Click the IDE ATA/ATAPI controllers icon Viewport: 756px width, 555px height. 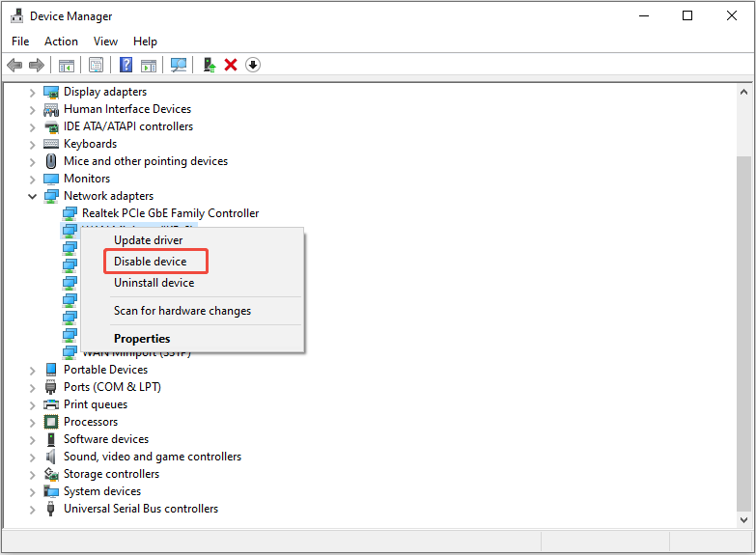tap(51, 126)
